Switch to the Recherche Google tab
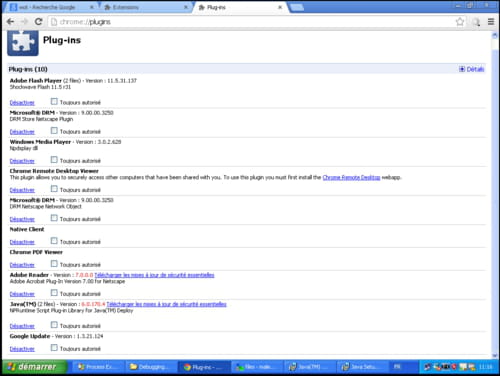 pos(51,7)
